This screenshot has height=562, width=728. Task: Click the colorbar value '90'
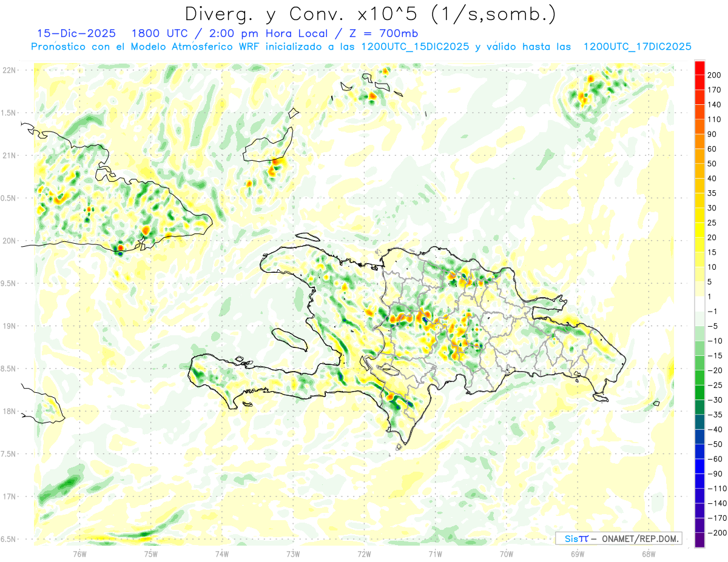pos(713,134)
